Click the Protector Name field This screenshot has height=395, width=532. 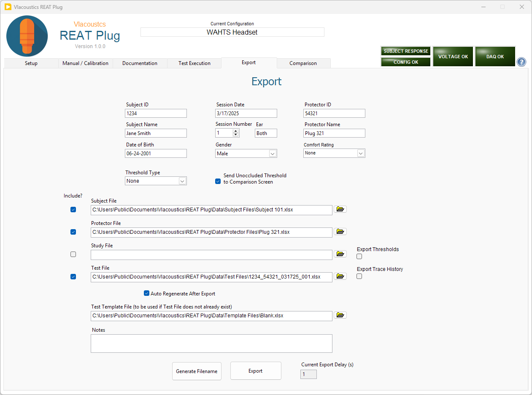click(334, 133)
